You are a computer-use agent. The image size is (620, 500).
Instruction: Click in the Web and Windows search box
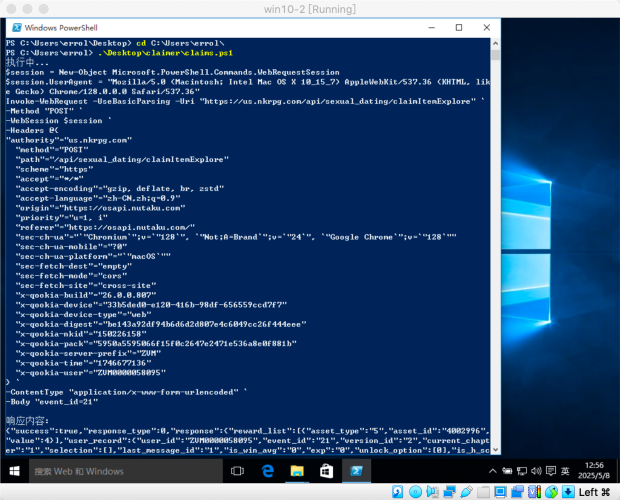pos(120,470)
